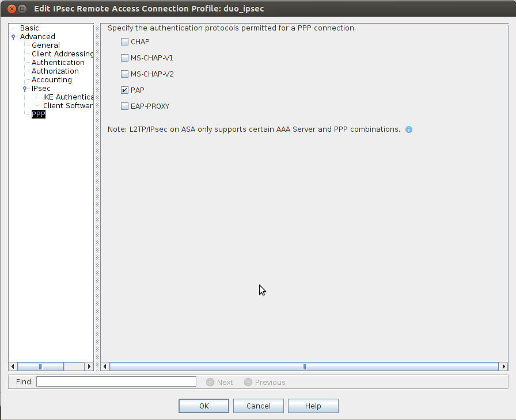516x420 pixels.
Task: Check the MS-CHAP-V2 checkbox
Action: 124,74
